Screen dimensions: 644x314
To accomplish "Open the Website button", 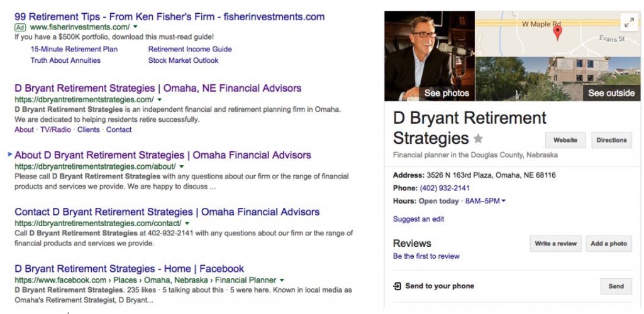I will [x=565, y=140].
